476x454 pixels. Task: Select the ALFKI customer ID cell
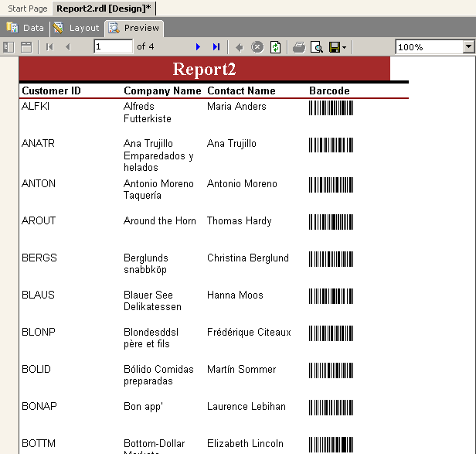click(36, 107)
